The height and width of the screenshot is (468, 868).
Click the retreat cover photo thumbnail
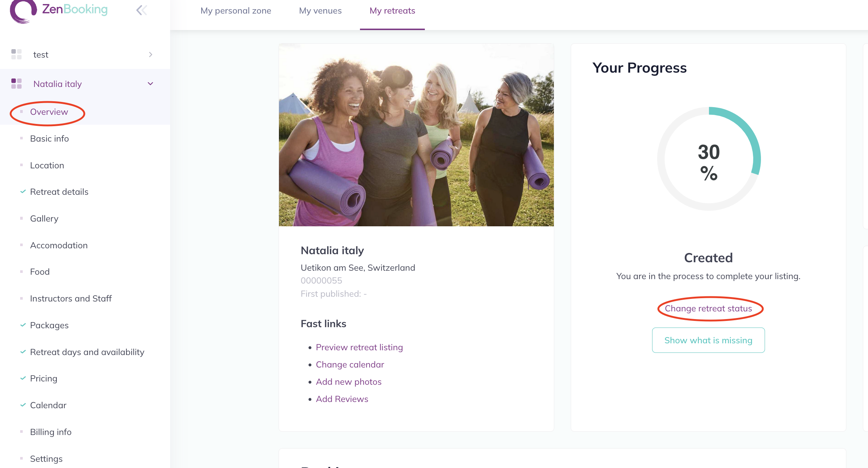point(416,135)
